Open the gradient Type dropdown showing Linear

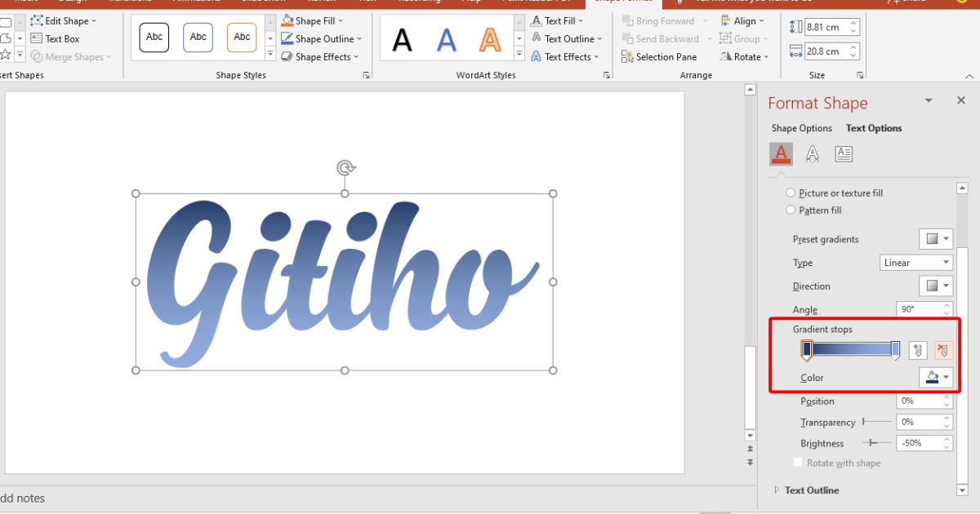click(x=915, y=263)
